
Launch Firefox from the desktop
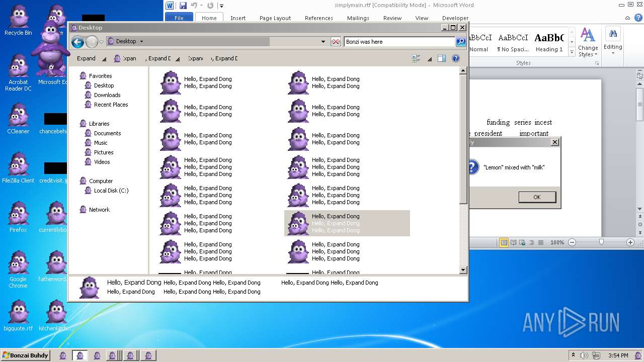[18, 217]
